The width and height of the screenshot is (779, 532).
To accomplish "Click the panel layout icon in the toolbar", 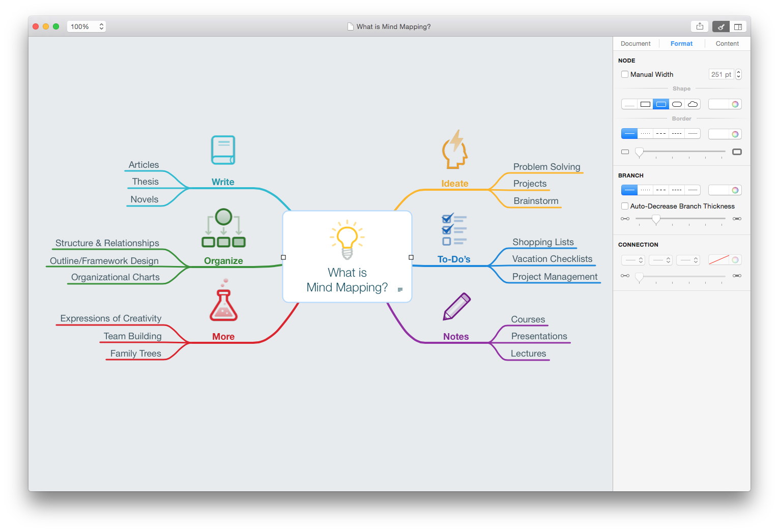I will [737, 26].
